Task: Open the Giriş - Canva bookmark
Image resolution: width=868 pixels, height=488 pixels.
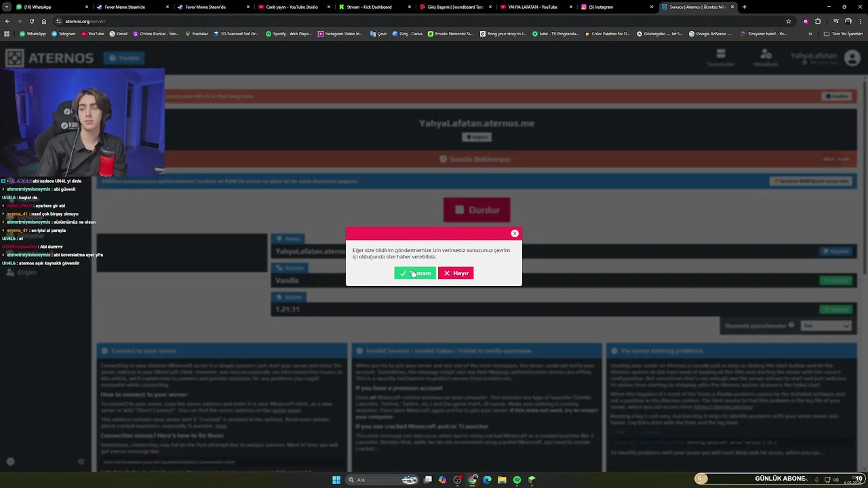Action: point(408,33)
